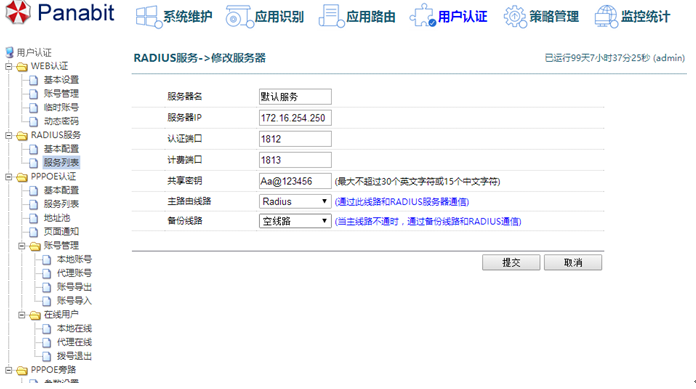Viewport: 696px width, 389px height.
Task: Click the 共享密钥 input field
Action: tap(295, 181)
